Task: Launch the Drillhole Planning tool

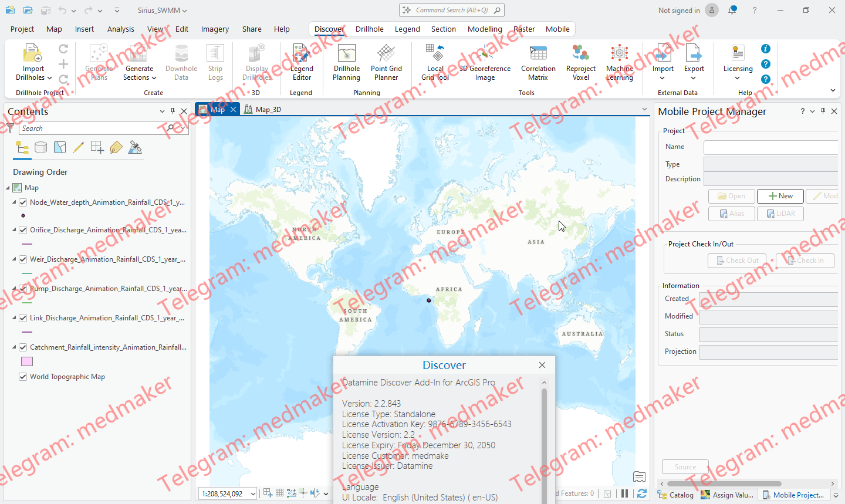Action: point(346,62)
